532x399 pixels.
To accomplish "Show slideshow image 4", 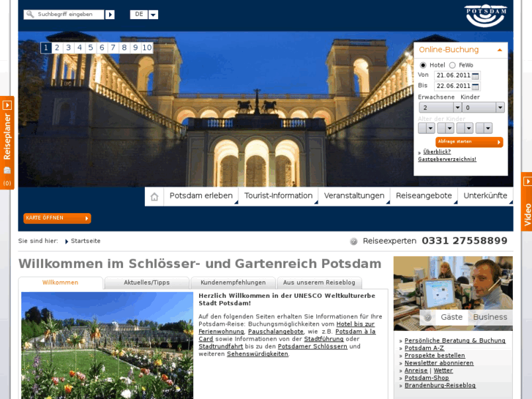I will pyautogui.click(x=79, y=48).
